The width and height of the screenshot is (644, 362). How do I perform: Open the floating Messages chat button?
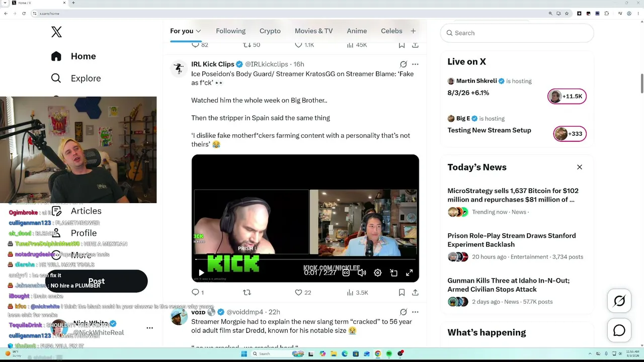619,330
